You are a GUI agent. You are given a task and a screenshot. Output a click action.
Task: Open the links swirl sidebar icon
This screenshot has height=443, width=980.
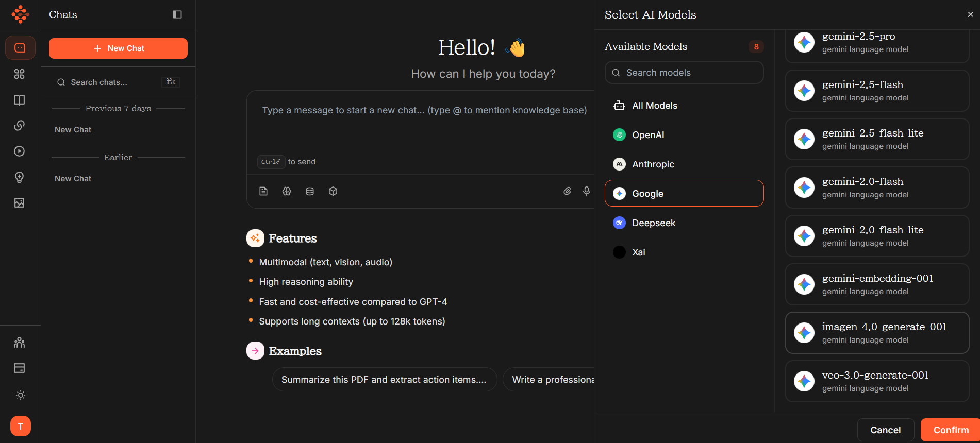coord(20,126)
